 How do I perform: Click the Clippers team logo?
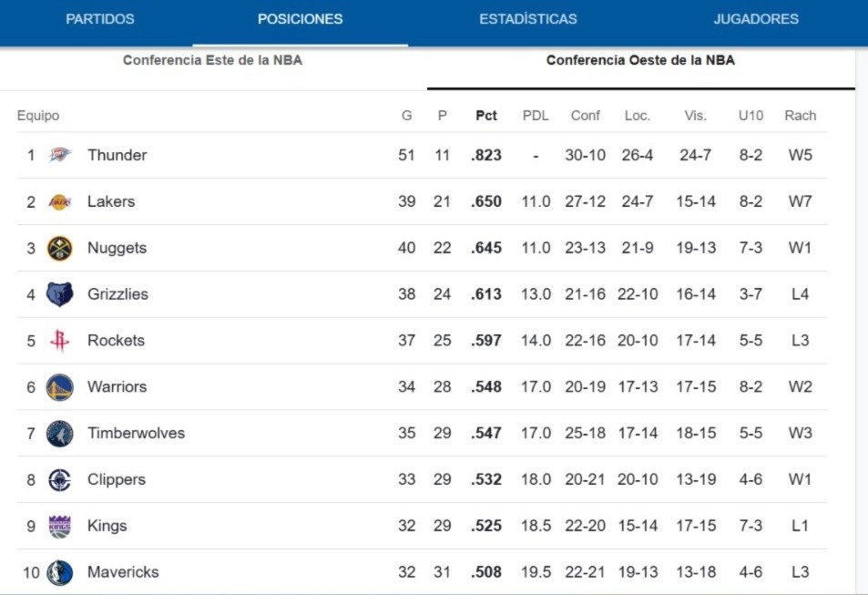[60, 480]
